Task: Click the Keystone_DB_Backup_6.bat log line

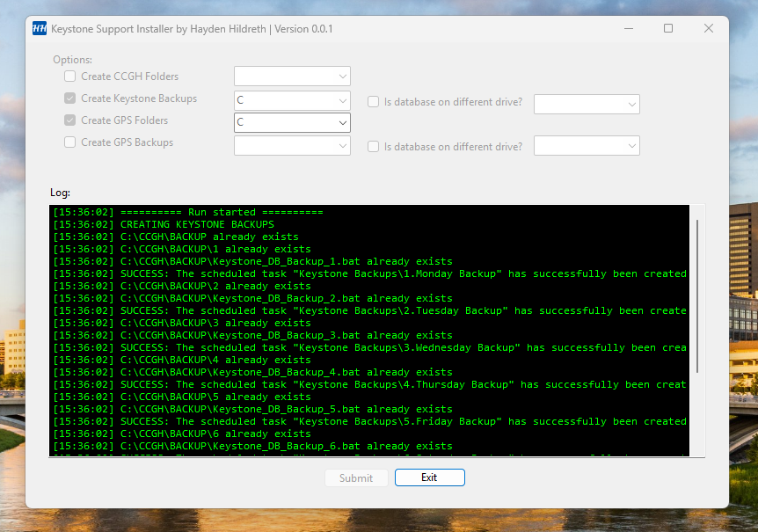Action: (253, 446)
